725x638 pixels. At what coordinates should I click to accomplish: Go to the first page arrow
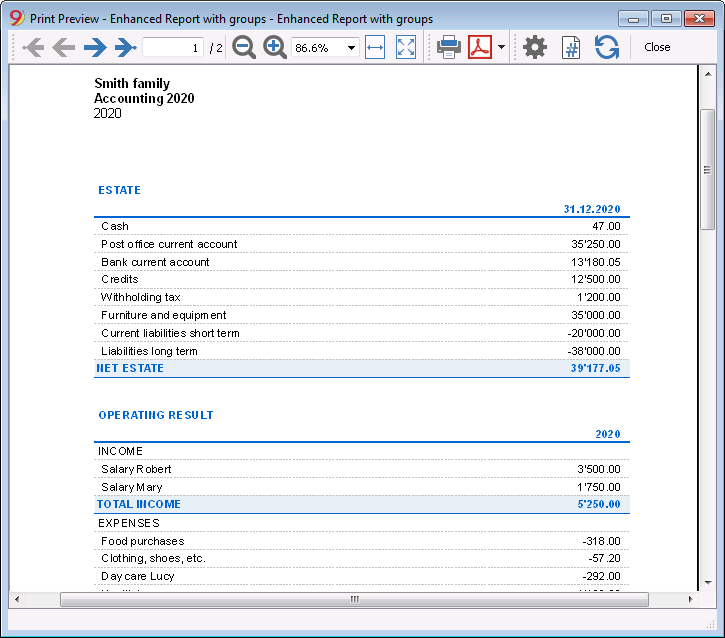coord(33,47)
